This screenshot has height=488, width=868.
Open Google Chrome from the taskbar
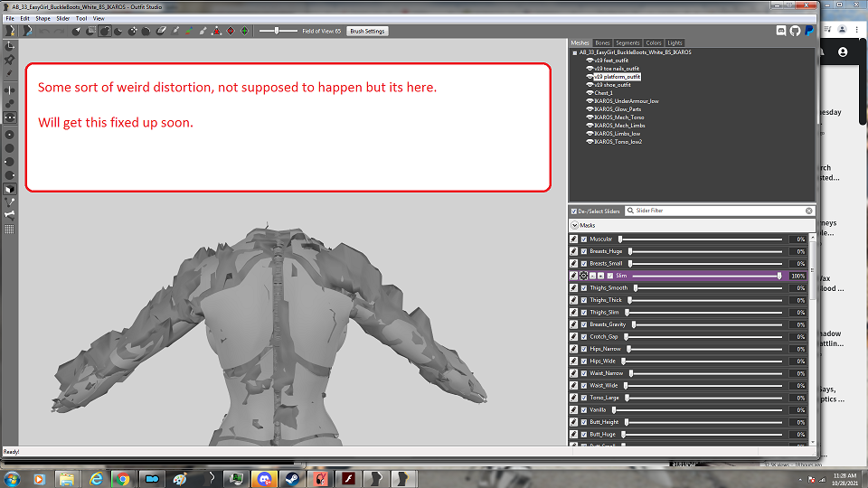(123, 479)
